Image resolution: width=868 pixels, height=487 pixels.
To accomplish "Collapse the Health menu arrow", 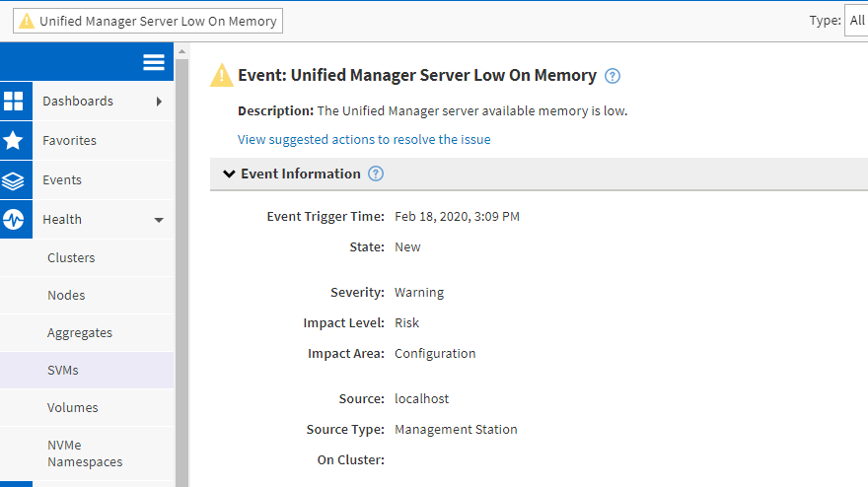I will click(x=160, y=220).
